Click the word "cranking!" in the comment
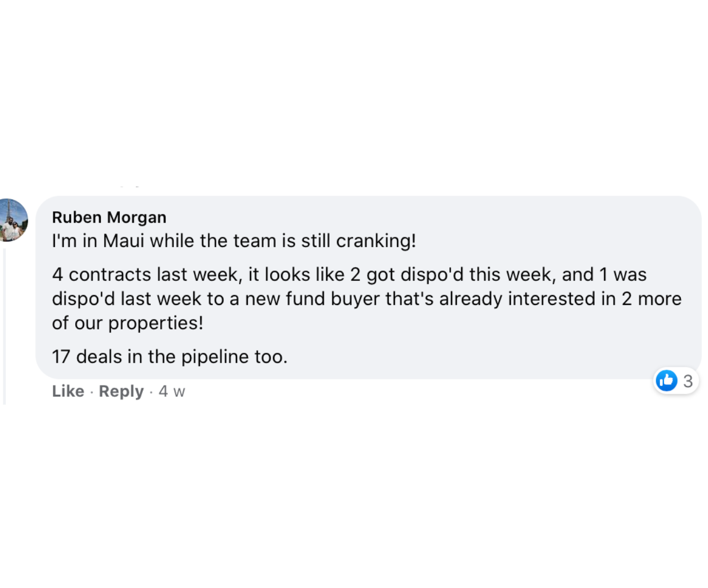 (376, 241)
